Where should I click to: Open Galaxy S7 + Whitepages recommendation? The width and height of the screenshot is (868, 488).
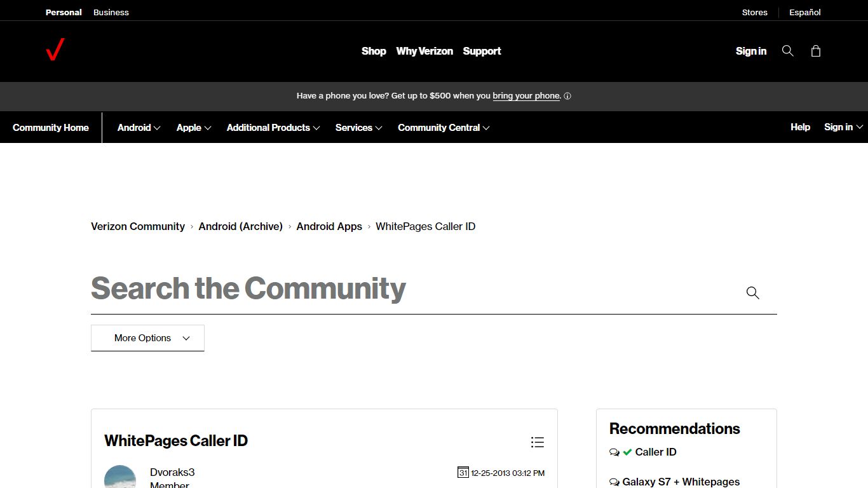click(x=681, y=482)
